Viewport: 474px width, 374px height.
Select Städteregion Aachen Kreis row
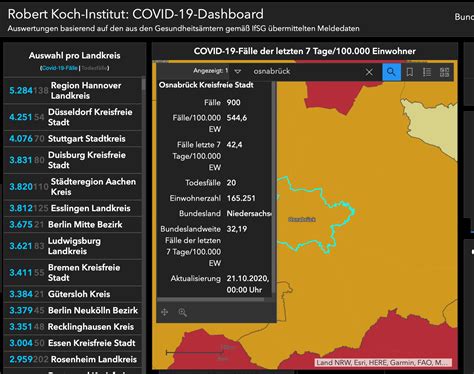click(x=73, y=187)
